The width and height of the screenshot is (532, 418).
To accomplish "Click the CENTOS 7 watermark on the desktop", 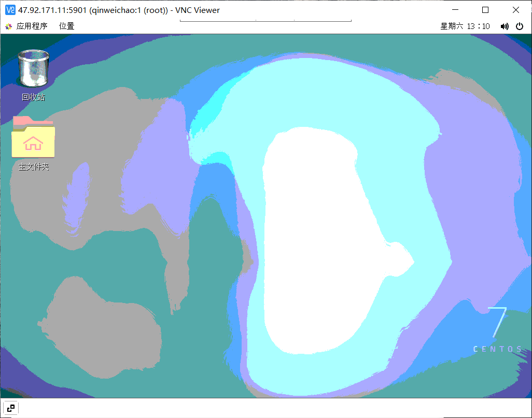I will click(x=496, y=328).
